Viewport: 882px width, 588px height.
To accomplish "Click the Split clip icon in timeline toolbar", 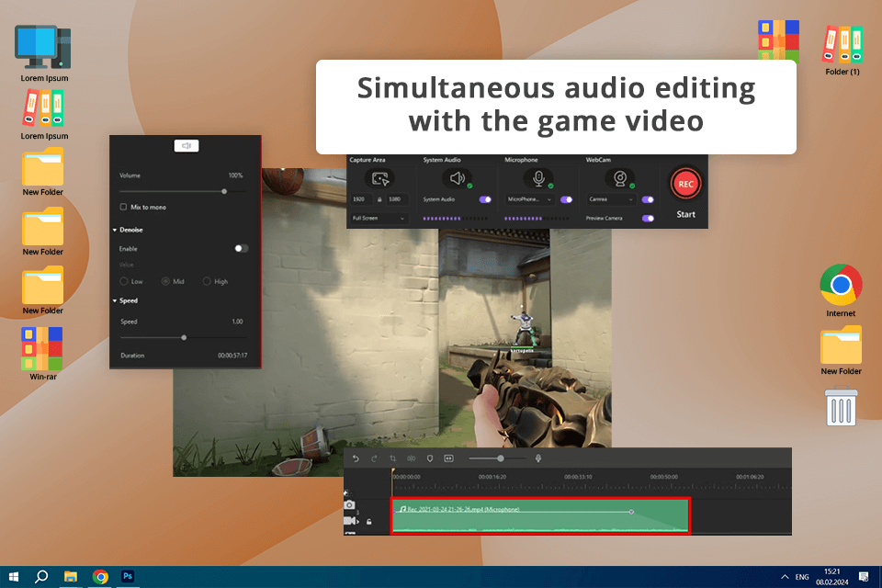I will pos(412,458).
